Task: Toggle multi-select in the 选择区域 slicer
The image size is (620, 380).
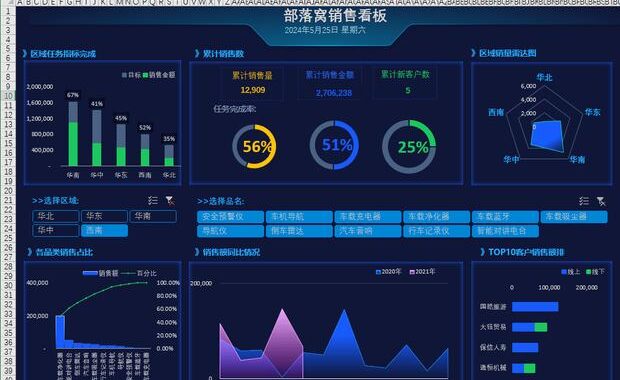Action: 153,200
